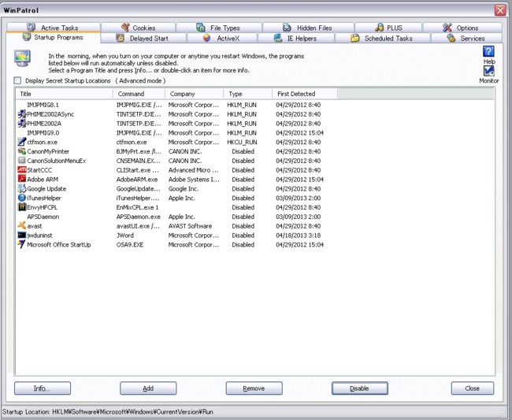Click the Adobe Systems company cell

pyautogui.click(x=194, y=180)
